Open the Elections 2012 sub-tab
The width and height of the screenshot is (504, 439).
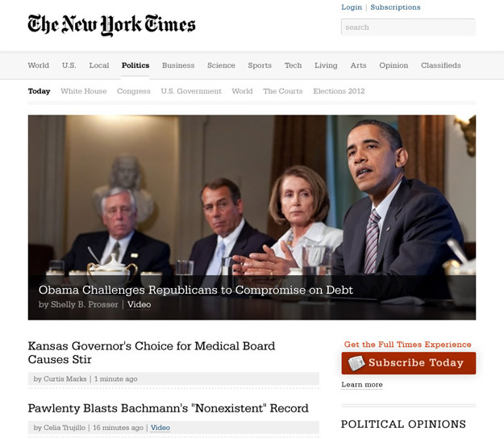click(x=339, y=91)
